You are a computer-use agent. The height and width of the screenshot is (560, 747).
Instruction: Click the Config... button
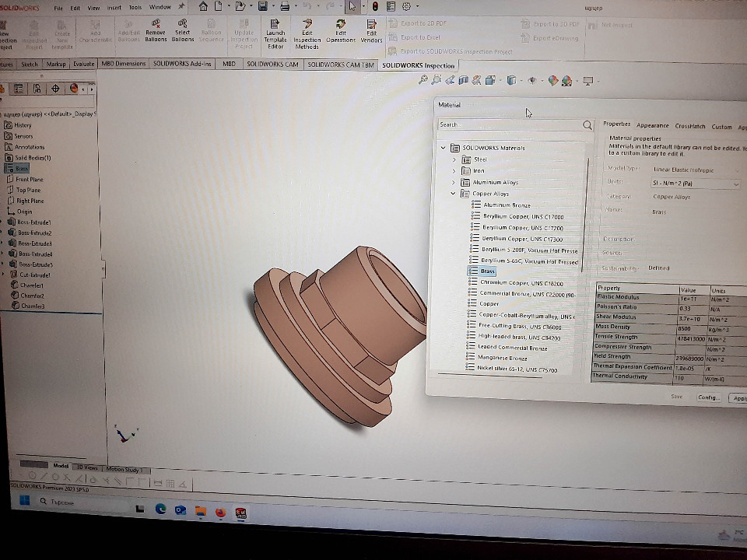click(708, 397)
